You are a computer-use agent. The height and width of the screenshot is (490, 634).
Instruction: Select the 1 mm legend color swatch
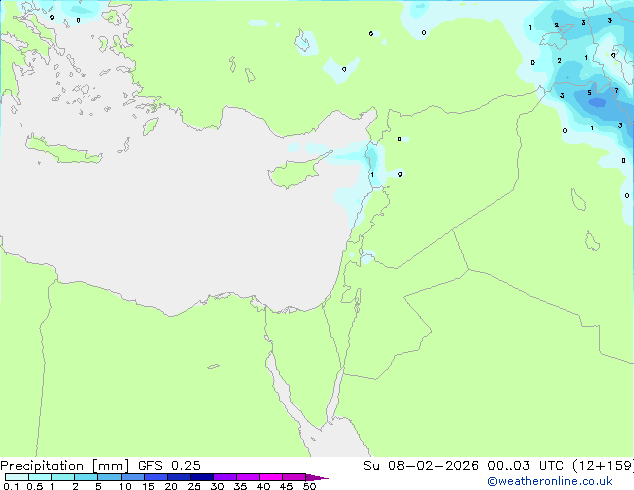63,477
